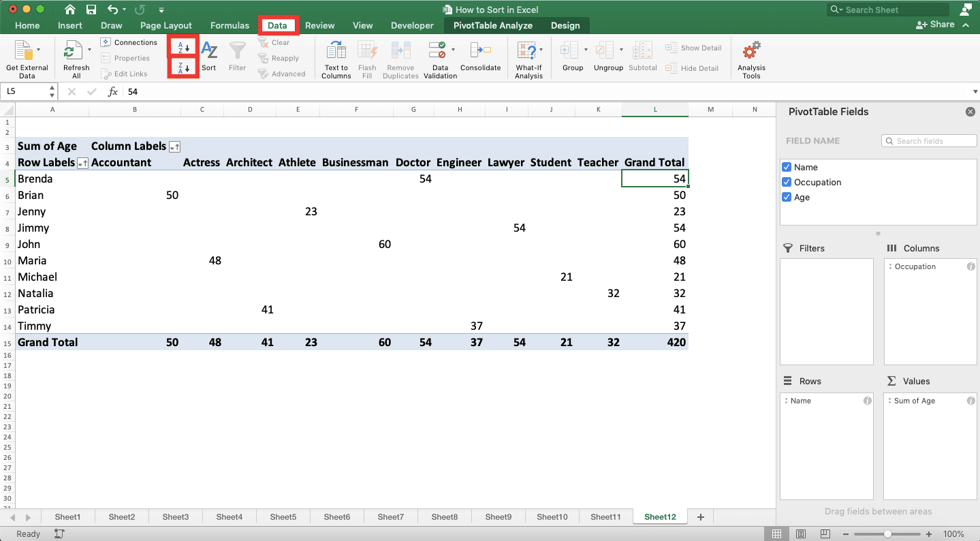The width and height of the screenshot is (980, 541).
Task: Open the Home ribbon tab
Action: pyautogui.click(x=27, y=25)
